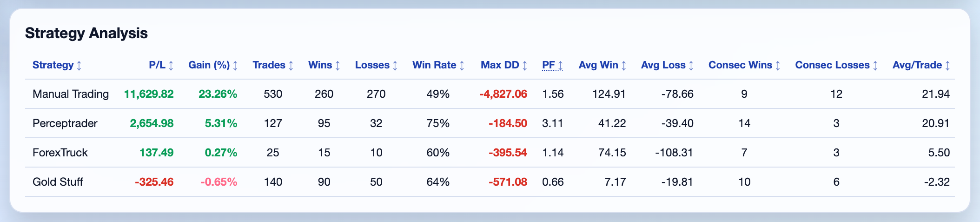Click the sort icon next to Gain (%)
980x222 pixels.
235,66
